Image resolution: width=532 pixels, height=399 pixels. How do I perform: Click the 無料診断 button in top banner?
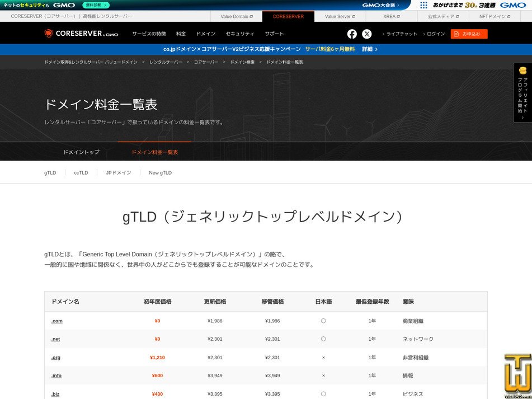pyautogui.click(x=96, y=5)
